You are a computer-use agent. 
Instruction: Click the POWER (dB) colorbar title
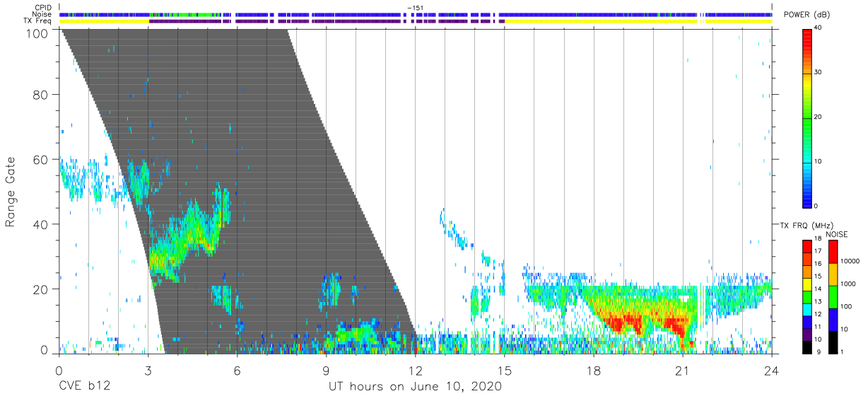click(x=807, y=15)
